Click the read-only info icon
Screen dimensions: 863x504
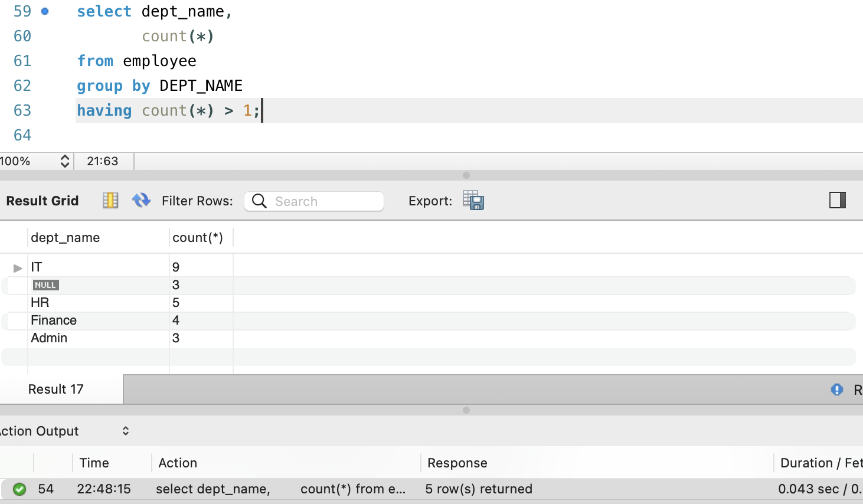[x=837, y=390]
